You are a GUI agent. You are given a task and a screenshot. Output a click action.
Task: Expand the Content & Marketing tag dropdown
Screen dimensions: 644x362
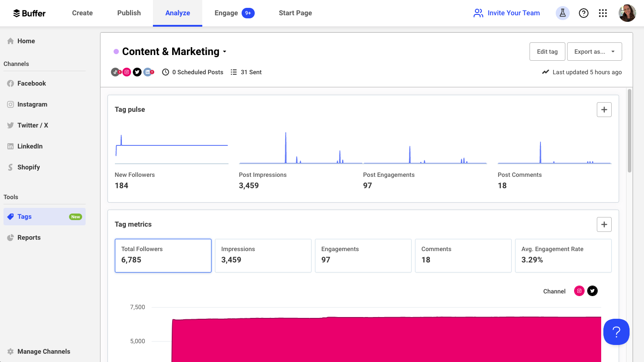tap(225, 52)
